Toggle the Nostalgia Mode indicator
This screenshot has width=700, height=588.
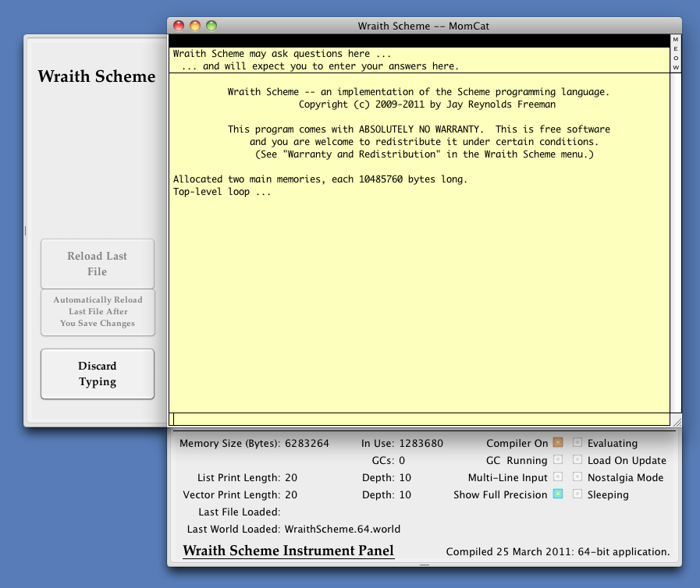pyautogui.click(x=577, y=477)
